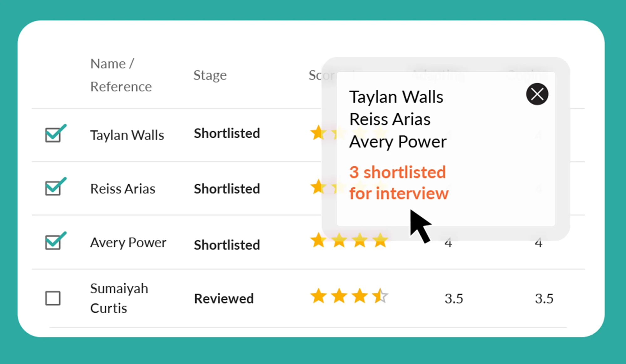
Task: Close the shortlisted popup with X icon
Action: (x=537, y=94)
